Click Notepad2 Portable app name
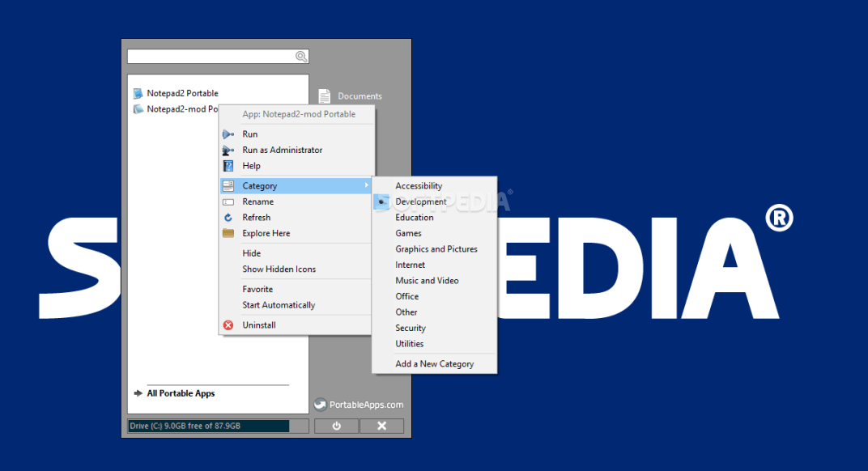Image resolution: width=868 pixels, height=471 pixels. (x=183, y=94)
